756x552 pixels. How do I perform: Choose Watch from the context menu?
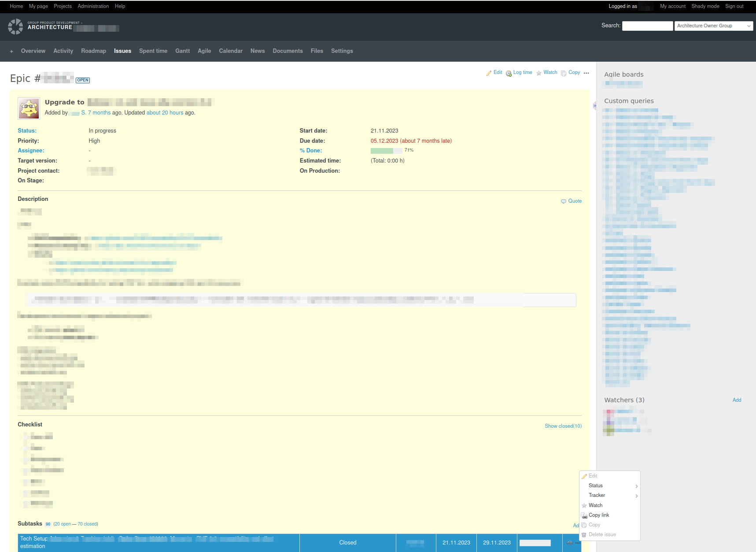(595, 506)
